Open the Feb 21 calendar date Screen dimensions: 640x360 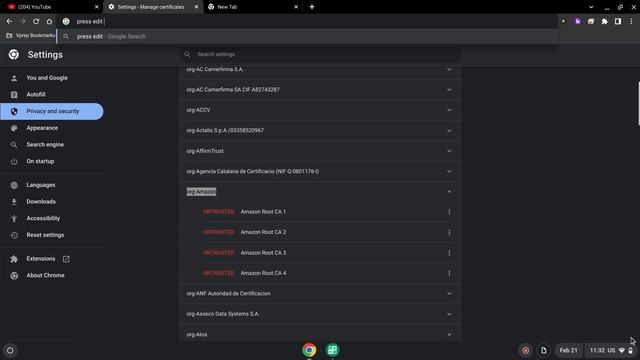[568, 350]
